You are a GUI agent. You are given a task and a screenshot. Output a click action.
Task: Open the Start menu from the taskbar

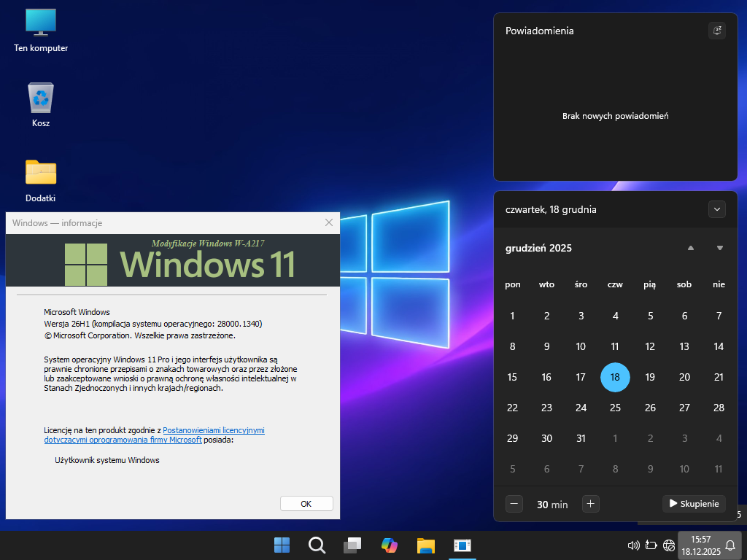(282, 545)
